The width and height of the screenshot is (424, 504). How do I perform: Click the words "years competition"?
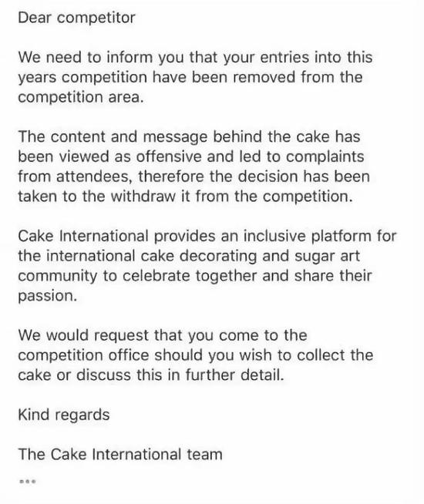coord(83,78)
